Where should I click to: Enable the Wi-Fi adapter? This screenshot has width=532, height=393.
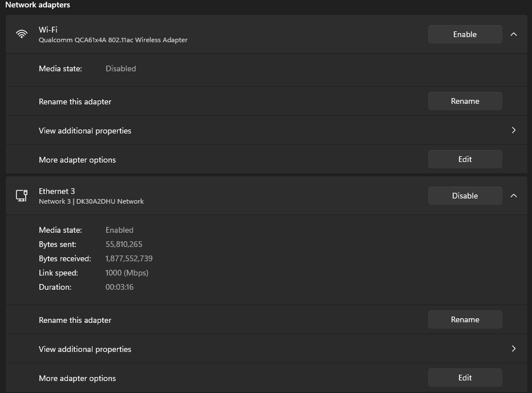pos(465,34)
